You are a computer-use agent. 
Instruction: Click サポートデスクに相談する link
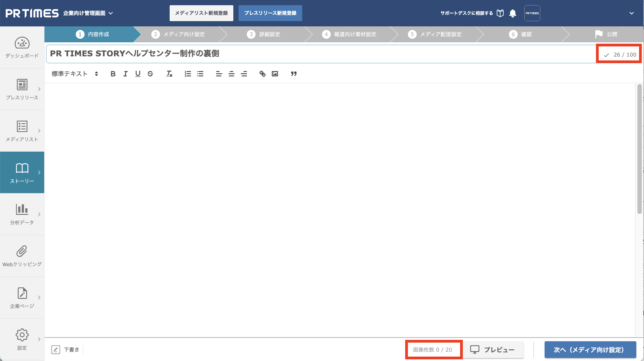click(x=467, y=13)
